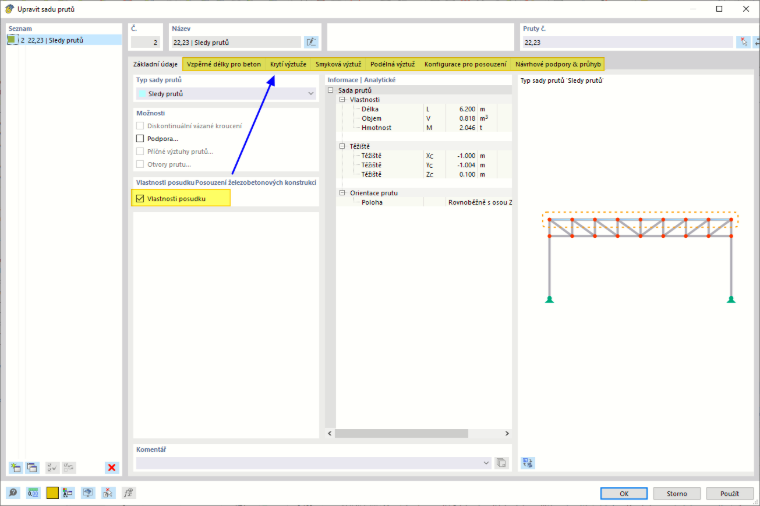Click the monitor view settings icon
Image resolution: width=760 pixels, height=506 pixels.
tap(88, 493)
